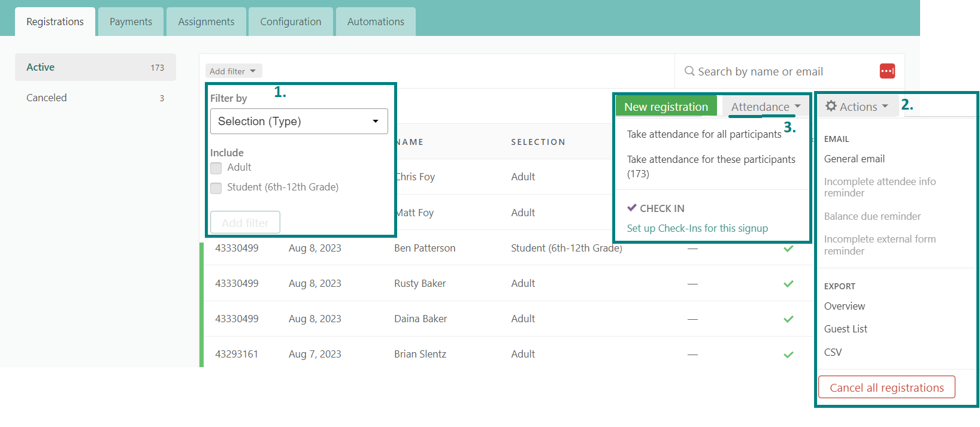Screen dimensions: 980x427
Task: Open the Selection (Type) filter dropdown
Action: 299,122
